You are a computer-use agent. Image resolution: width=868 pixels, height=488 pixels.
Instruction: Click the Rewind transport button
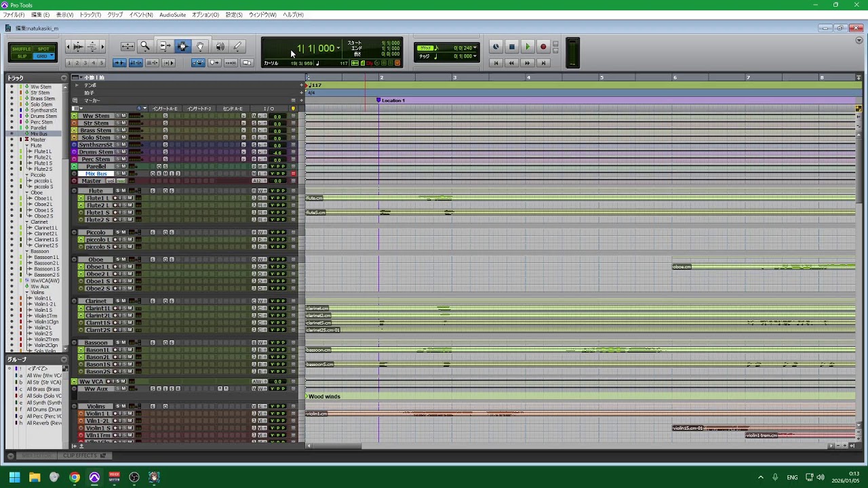[x=511, y=63]
